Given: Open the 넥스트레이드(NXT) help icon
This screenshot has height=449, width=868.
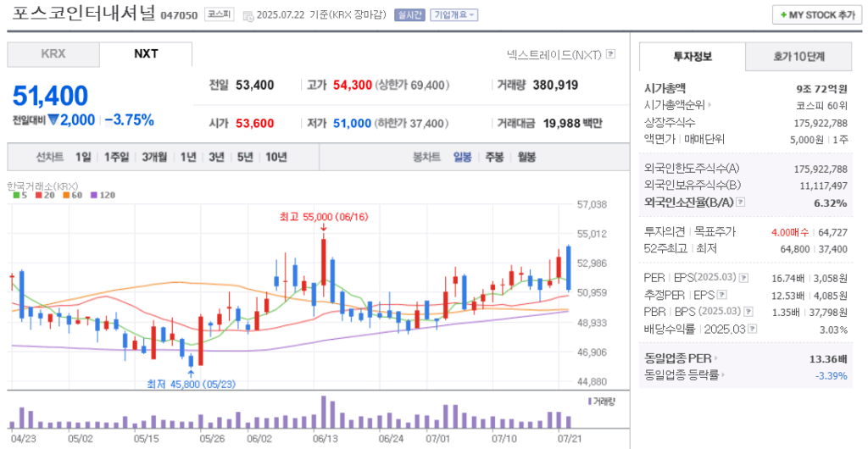Looking at the screenshot, I should (610, 54).
